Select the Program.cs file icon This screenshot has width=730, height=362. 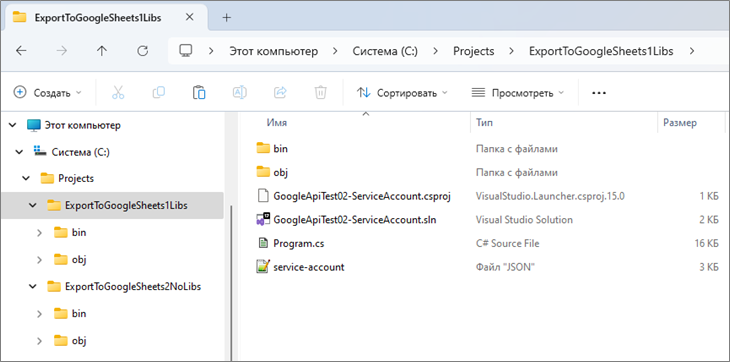(264, 243)
